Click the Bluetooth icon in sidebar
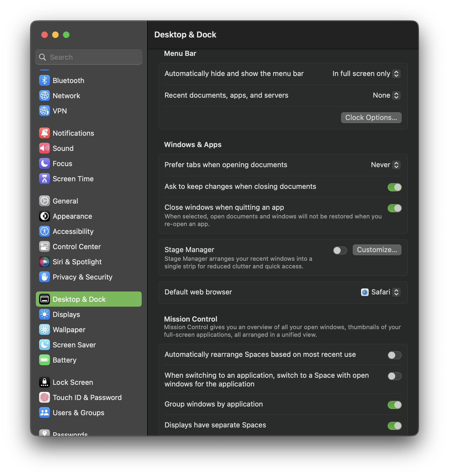This screenshot has width=449, height=476. point(45,81)
